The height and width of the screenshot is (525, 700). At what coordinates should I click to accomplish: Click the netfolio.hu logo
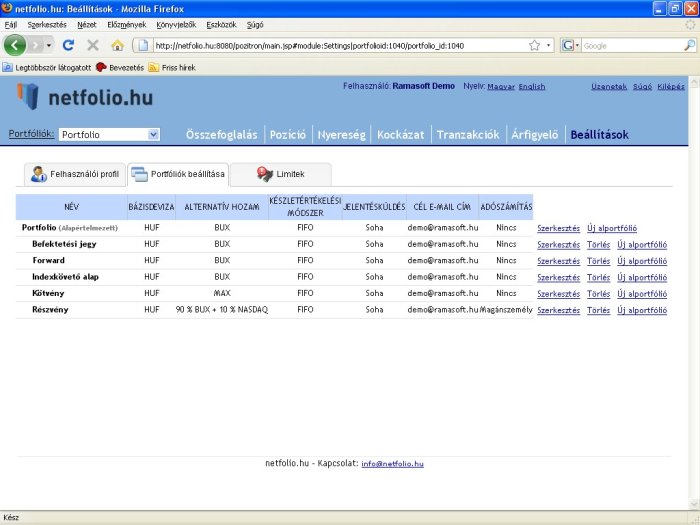coord(85,96)
